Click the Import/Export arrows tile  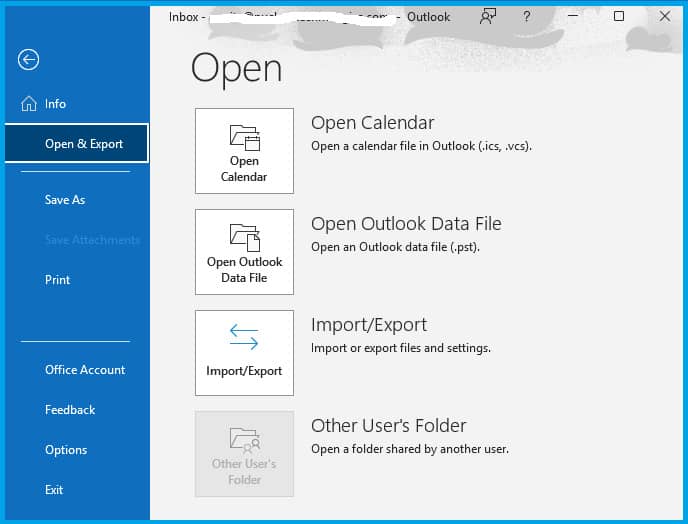point(244,353)
